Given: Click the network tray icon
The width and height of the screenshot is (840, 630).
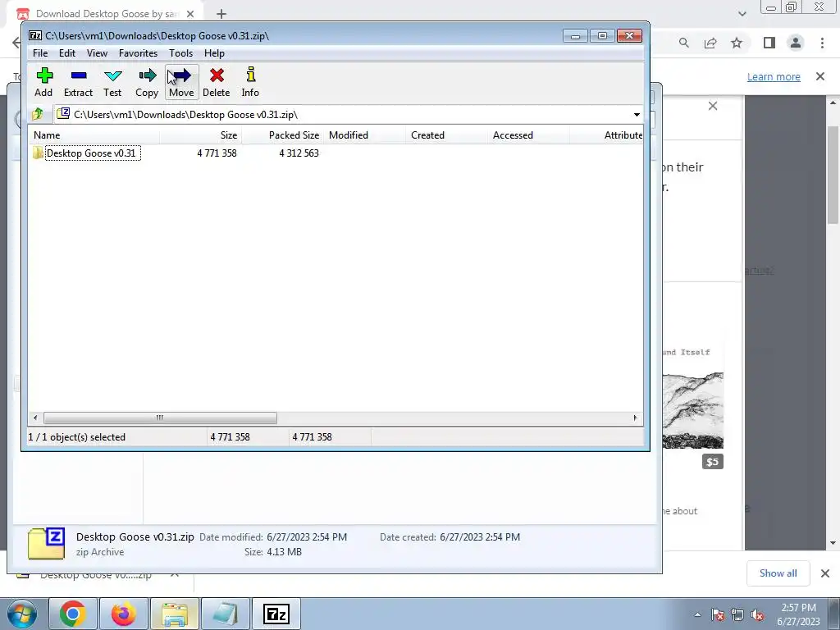Looking at the screenshot, I should click(737, 614).
